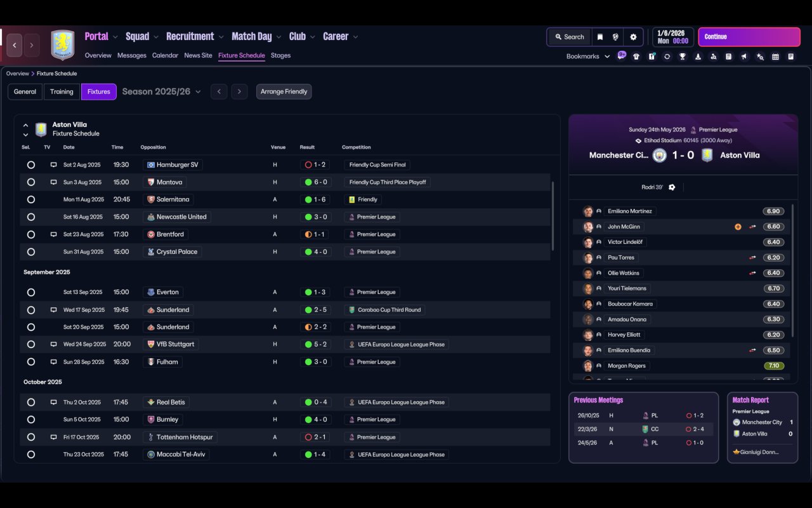Image resolution: width=812 pixels, height=508 pixels.
Task: Open the Calendar sub-tab
Action: (x=165, y=55)
